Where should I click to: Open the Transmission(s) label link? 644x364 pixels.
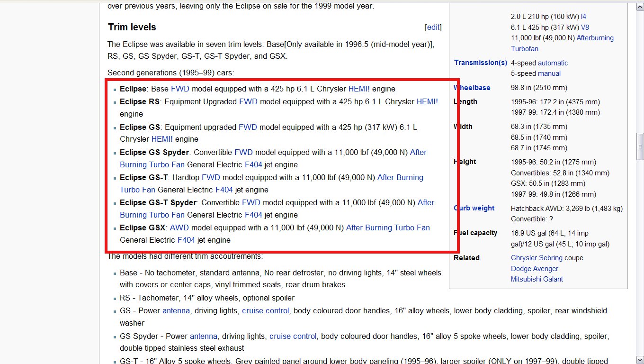(481, 63)
